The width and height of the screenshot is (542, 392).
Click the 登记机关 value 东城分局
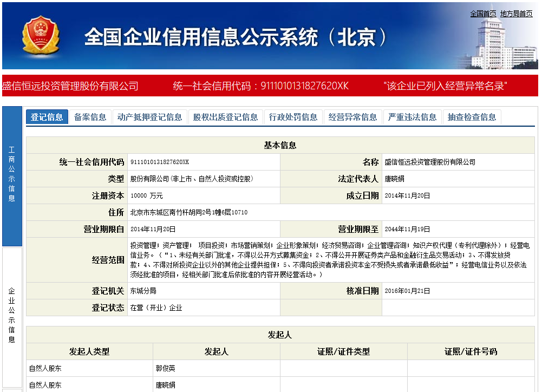pyautogui.click(x=143, y=291)
